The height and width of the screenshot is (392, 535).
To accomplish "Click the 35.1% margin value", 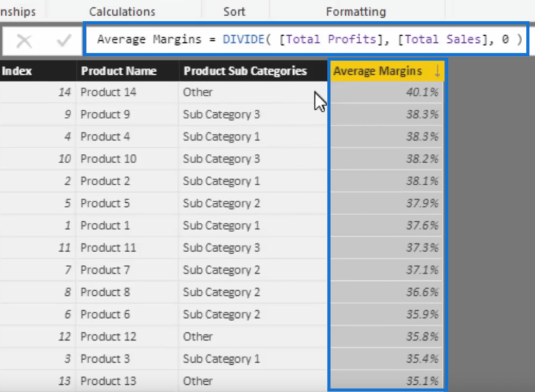I will pyautogui.click(x=422, y=381).
